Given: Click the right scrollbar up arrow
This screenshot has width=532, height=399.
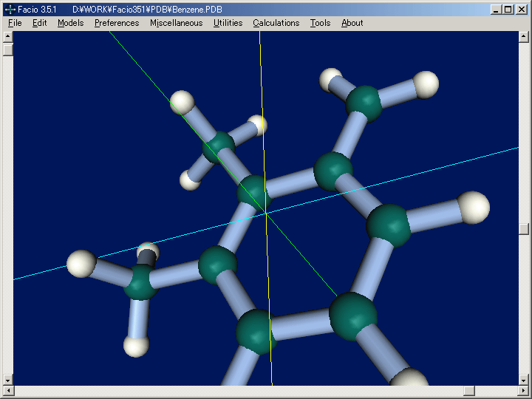Looking at the screenshot, I should tap(524, 37).
